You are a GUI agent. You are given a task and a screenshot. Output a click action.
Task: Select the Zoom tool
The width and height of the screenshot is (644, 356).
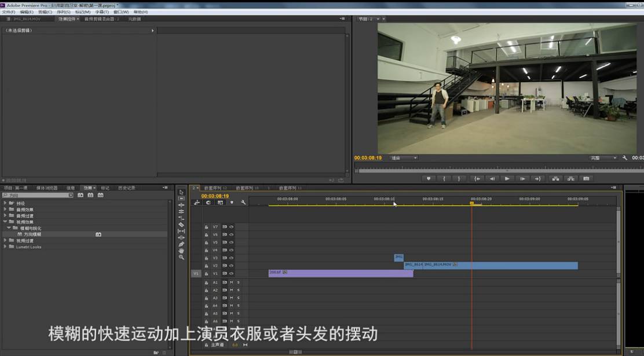[x=181, y=258]
